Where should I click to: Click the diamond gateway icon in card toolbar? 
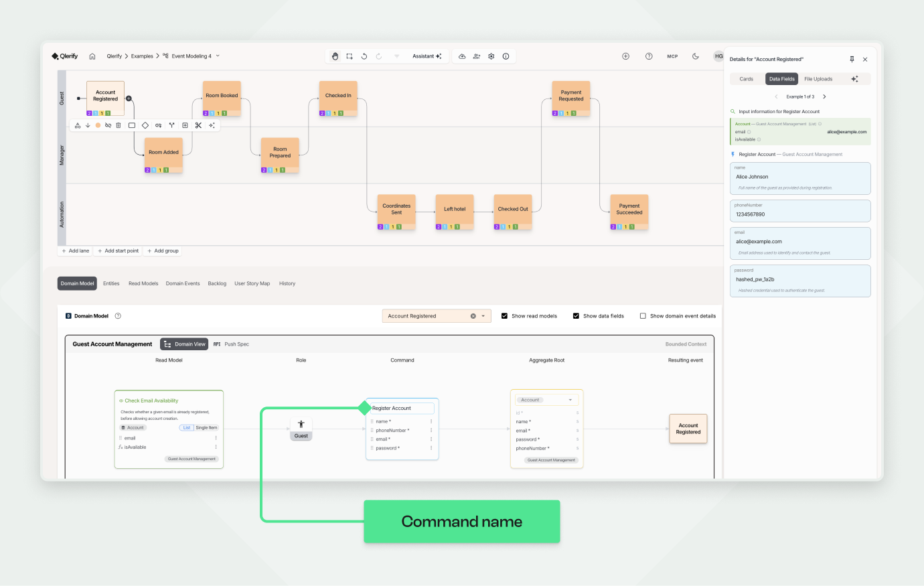pos(145,125)
